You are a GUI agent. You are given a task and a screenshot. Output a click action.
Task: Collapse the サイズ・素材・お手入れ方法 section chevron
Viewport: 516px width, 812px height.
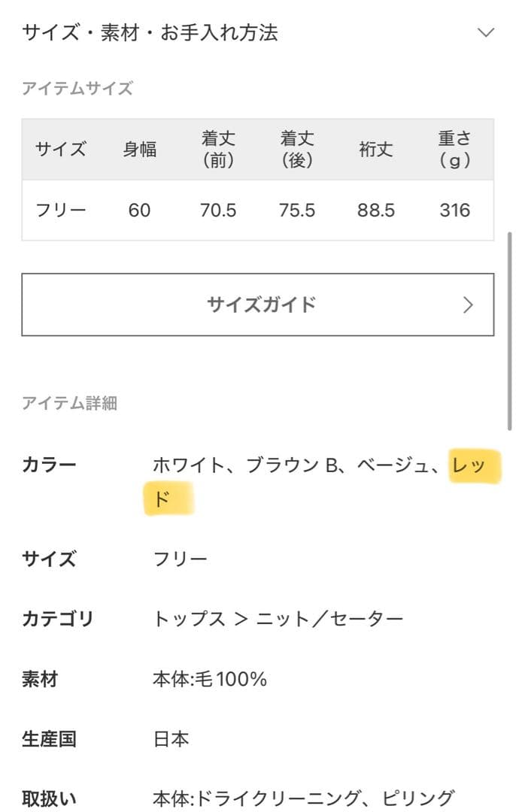[x=485, y=33]
